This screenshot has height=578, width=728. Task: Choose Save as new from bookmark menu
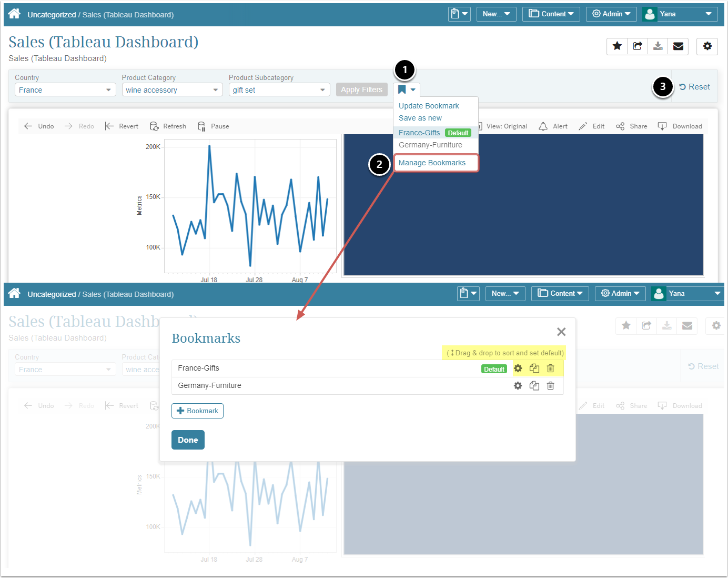coord(420,118)
